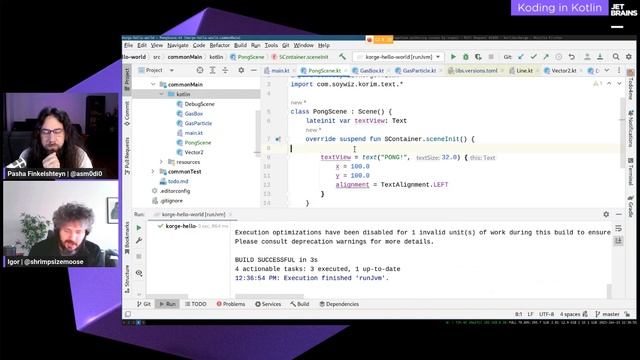Click Git Push arrow icon
This screenshot has width=640, height=360.
coord(546,57)
